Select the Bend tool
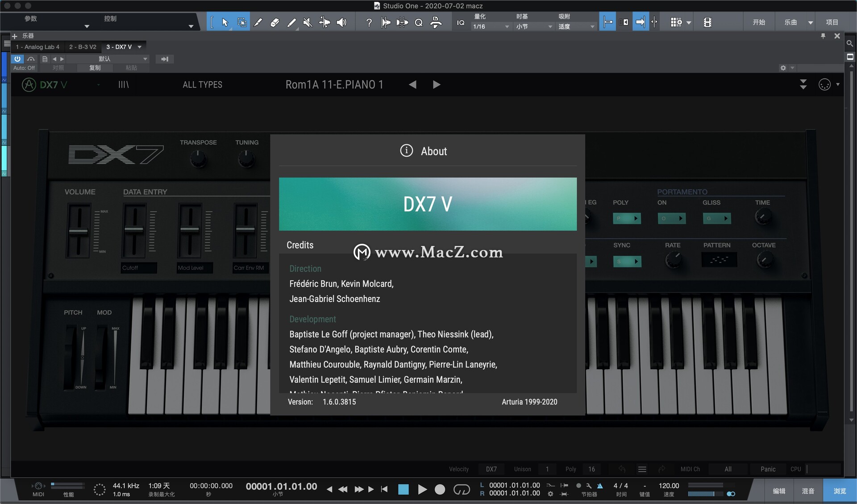Image resolution: width=857 pixels, height=504 pixels. [x=324, y=22]
